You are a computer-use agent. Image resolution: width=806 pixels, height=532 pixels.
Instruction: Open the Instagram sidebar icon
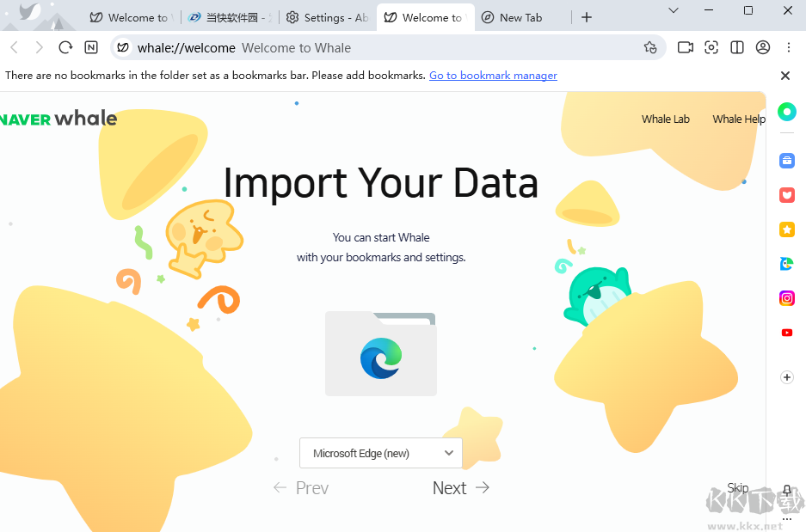click(787, 298)
